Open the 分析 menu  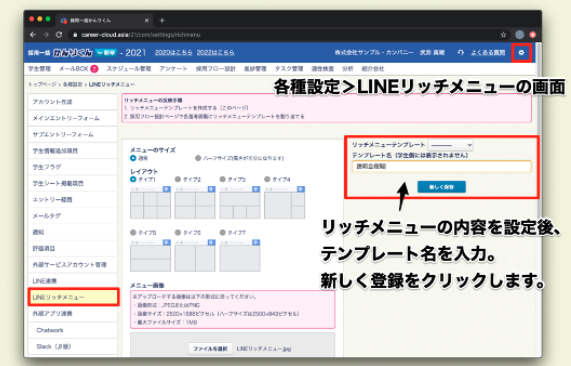tap(347, 68)
